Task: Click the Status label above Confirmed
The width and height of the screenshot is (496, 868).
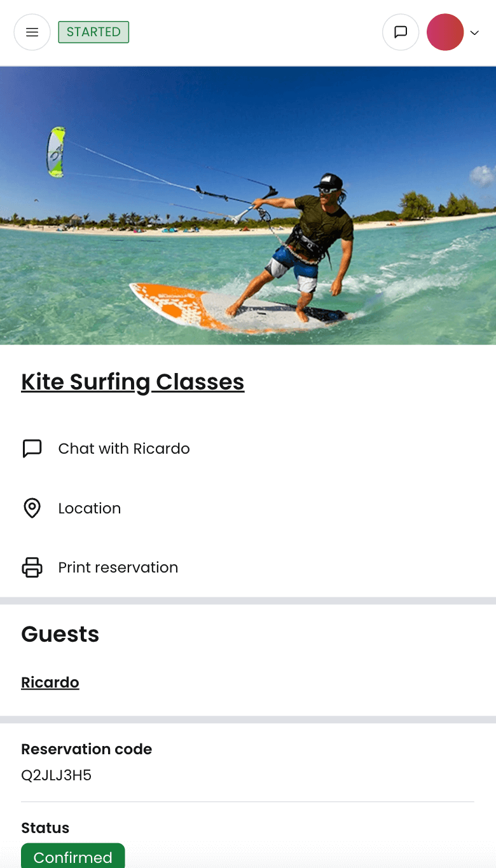Action: click(45, 827)
